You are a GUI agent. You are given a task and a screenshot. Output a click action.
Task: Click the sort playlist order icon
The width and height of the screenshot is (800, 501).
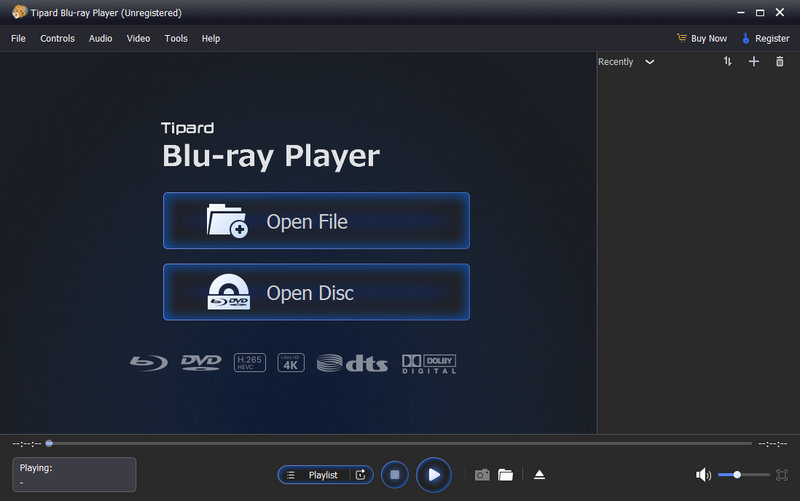728,62
